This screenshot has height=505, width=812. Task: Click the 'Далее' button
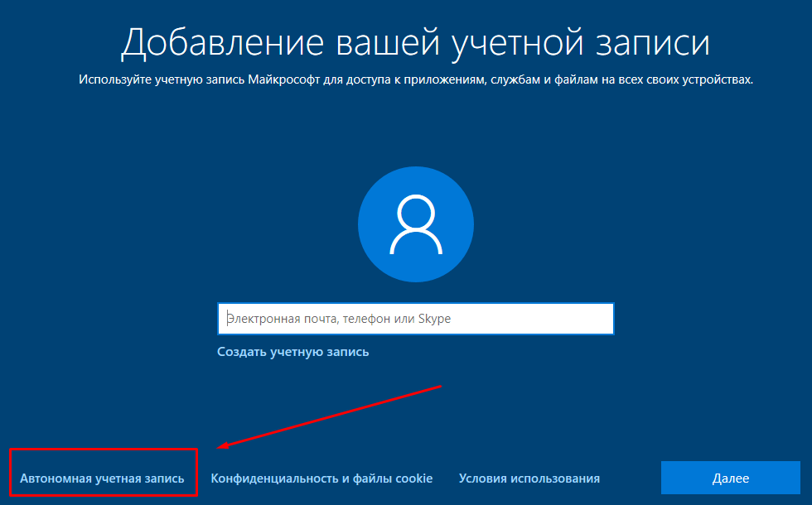click(x=730, y=479)
